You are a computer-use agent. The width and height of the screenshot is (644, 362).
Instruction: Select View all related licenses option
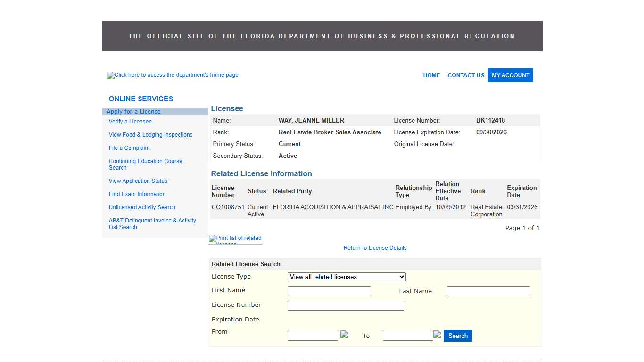tap(346, 277)
